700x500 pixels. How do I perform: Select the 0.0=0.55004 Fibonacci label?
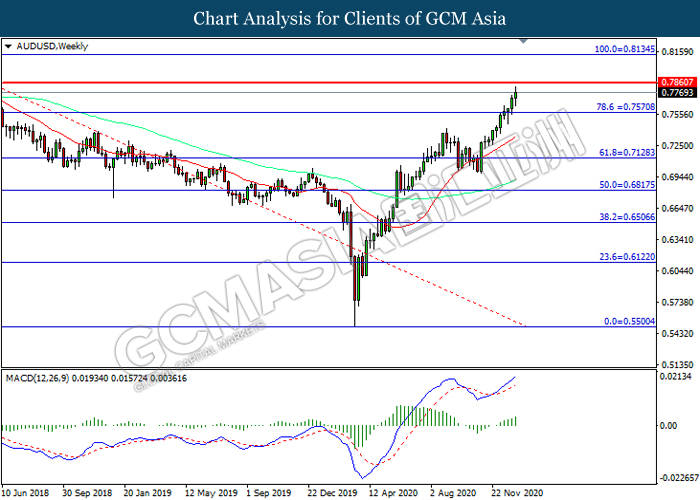629,321
